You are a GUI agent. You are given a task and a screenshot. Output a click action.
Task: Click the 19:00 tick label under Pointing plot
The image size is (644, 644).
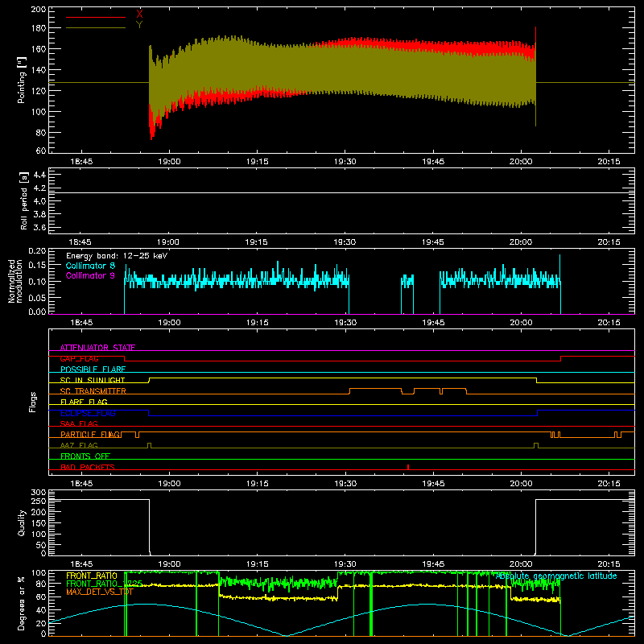pyautogui.click(x=169, y=162)
